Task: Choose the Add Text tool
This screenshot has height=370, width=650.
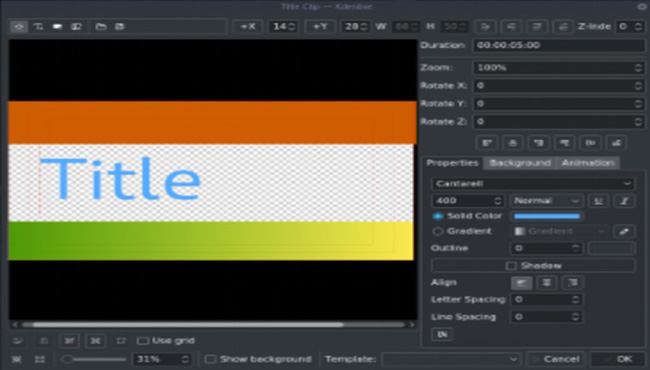Action: click(x=38, y=27)
